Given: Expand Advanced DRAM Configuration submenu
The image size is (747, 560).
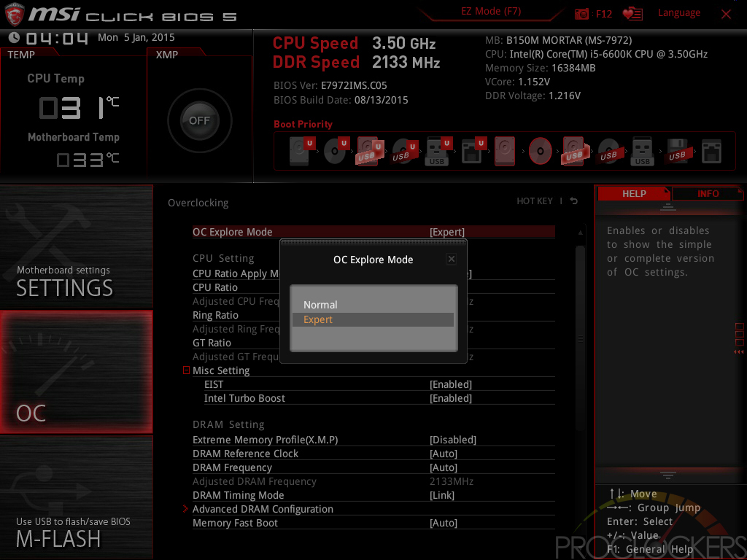Looking at the screenshot, I should coord(263,509).
